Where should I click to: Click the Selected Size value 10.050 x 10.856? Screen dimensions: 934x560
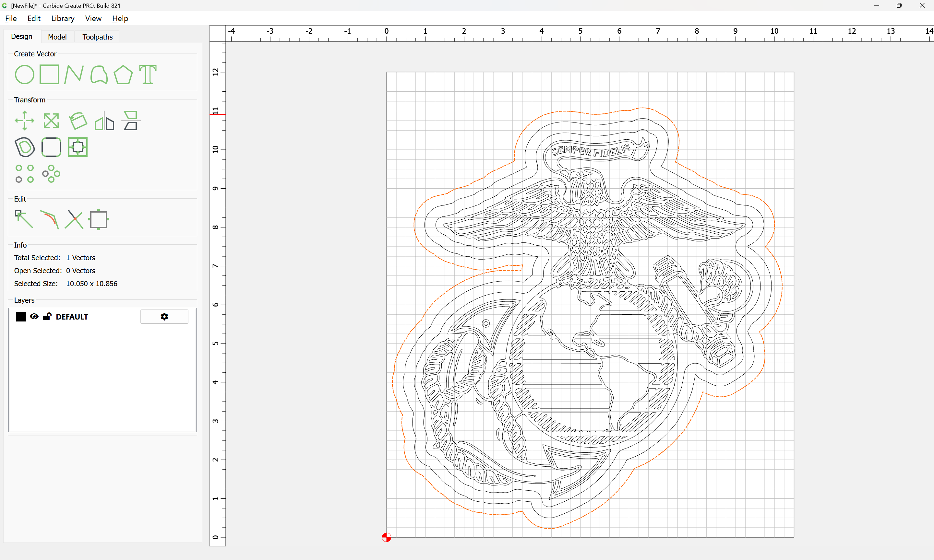pyautogui.click(x=92, y=283)
